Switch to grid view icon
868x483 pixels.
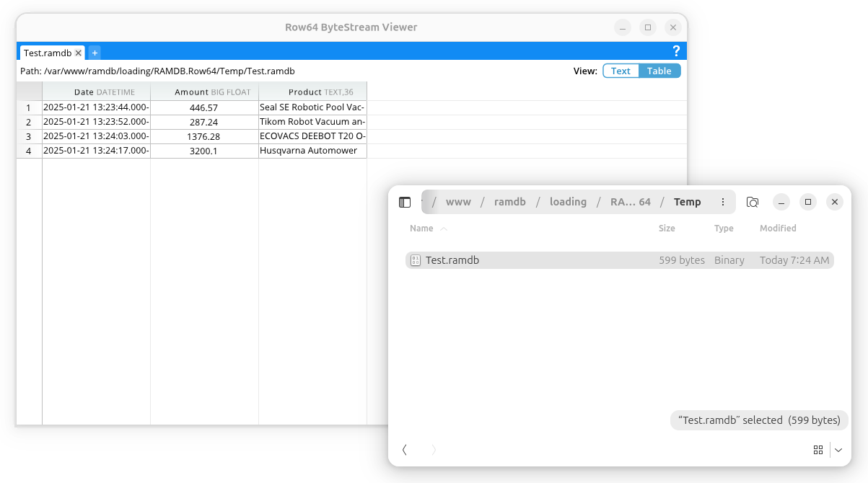[x=818, y=450]
